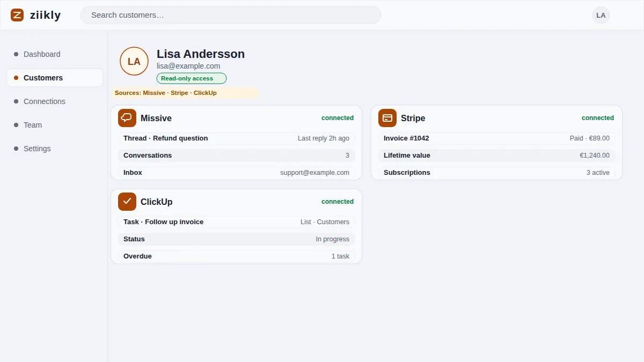Image resolution: width=644 pixels, height=362 pixels.
Task: Click the Inbox row label
Action: [133, 173]
